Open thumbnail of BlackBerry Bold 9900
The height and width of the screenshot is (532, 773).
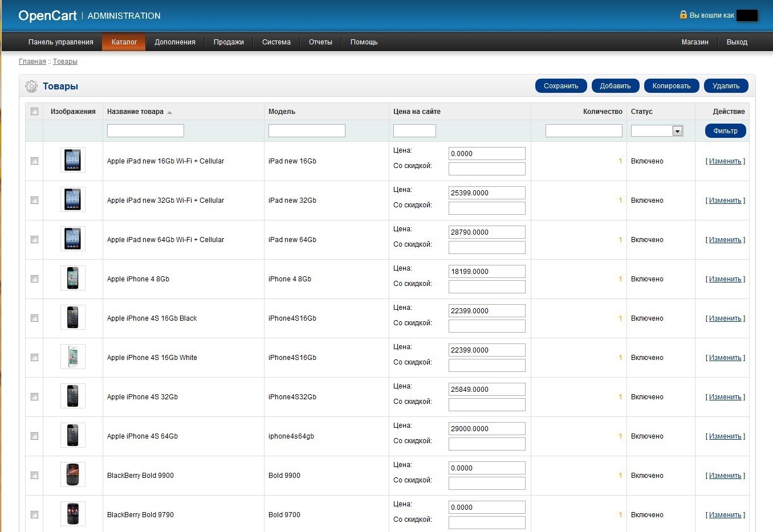coord(73,475)
